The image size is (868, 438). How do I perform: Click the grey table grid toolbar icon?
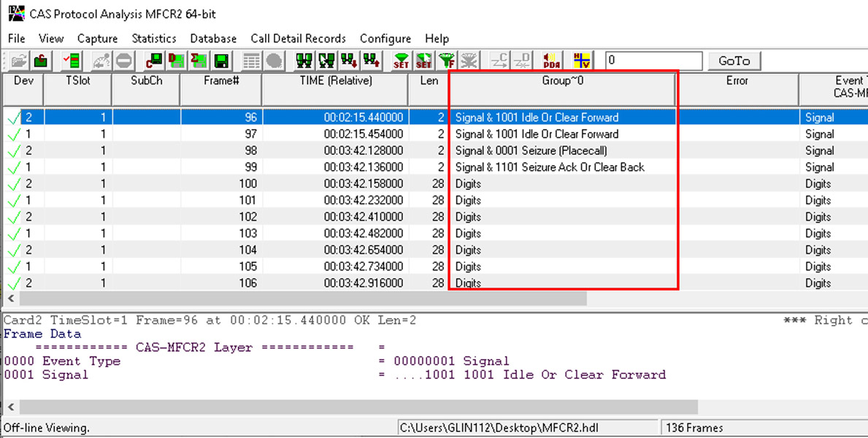click(251, 61)
